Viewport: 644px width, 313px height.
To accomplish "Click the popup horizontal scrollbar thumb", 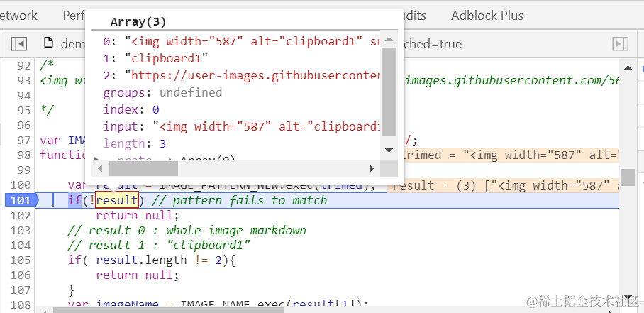I will pyautogui.click(x=143, y=168).
